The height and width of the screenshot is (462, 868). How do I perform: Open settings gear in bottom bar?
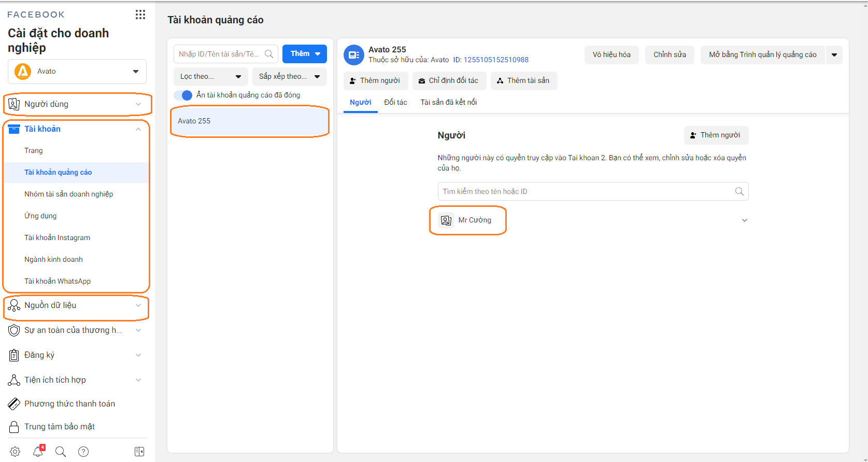(x=15, y=452)
